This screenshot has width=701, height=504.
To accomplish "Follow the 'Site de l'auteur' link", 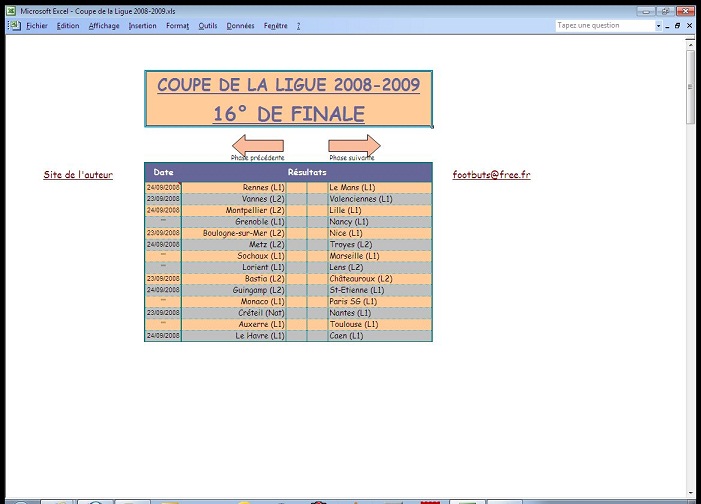I will point(78,175).
